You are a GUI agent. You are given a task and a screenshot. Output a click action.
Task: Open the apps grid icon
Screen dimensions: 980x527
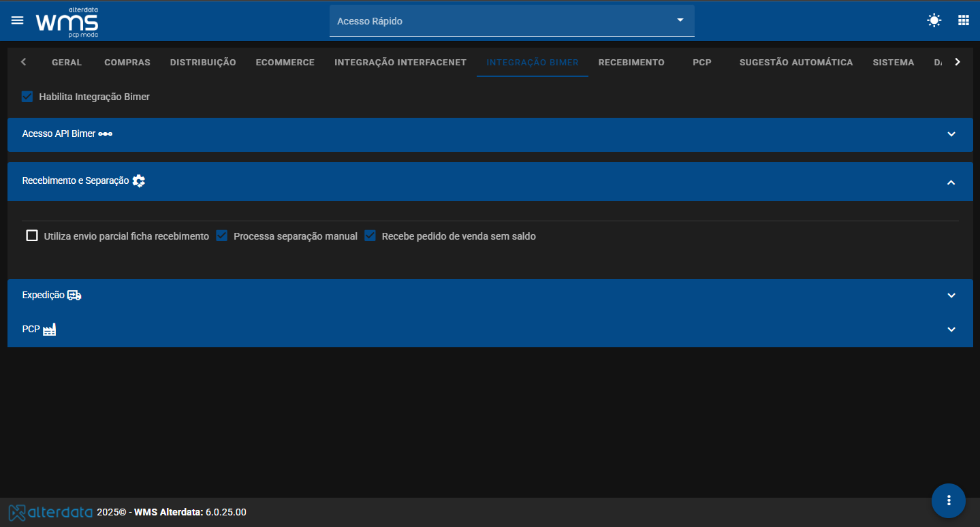(964, 20)
